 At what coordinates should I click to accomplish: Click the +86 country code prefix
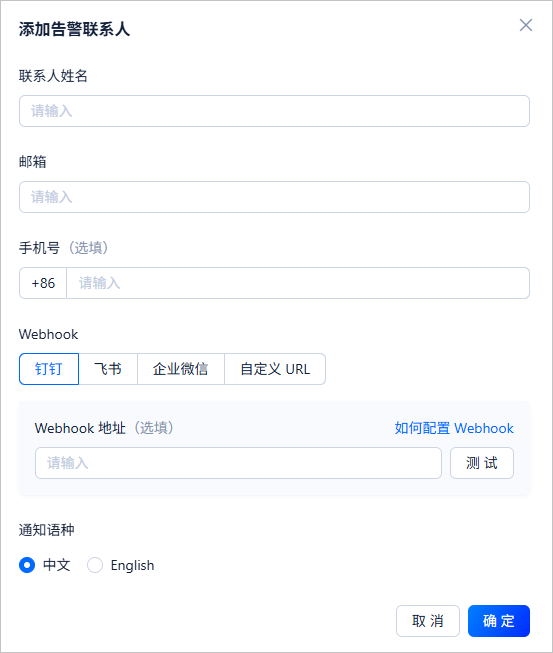click(43, 283)
